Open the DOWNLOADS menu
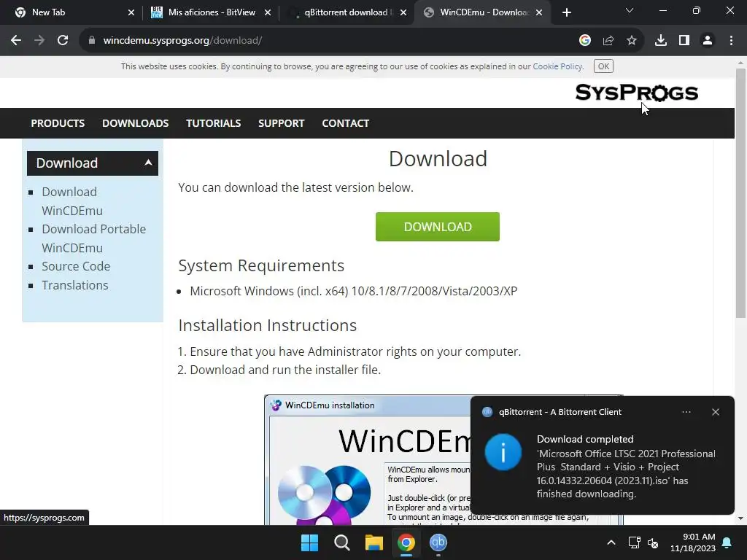 (135, 123)
